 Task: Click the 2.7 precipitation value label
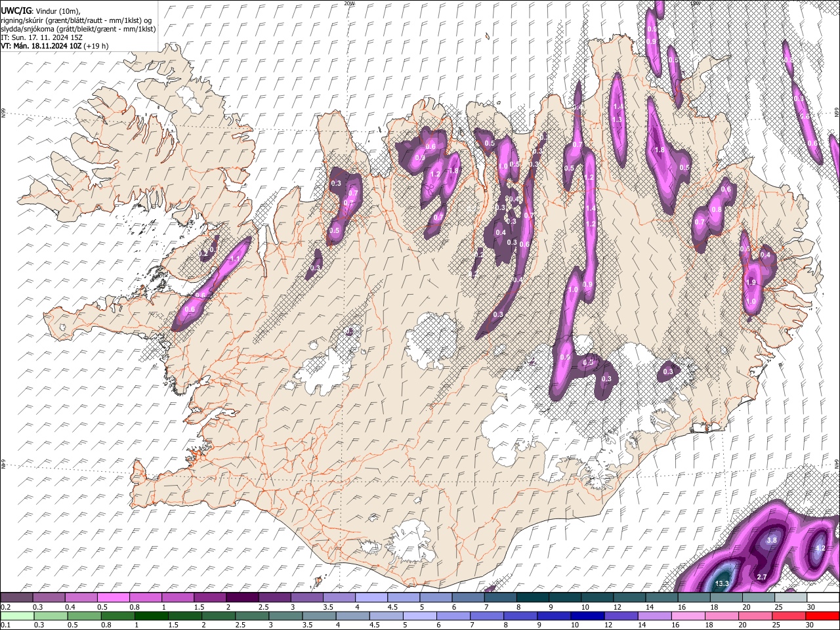tap(762, 577)
